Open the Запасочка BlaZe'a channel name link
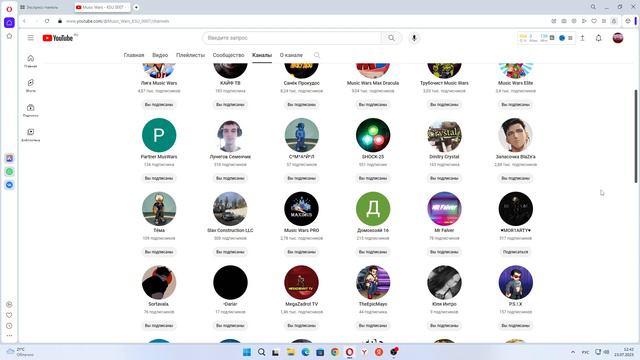Screen dimensions: 640x360 point(516,157)
